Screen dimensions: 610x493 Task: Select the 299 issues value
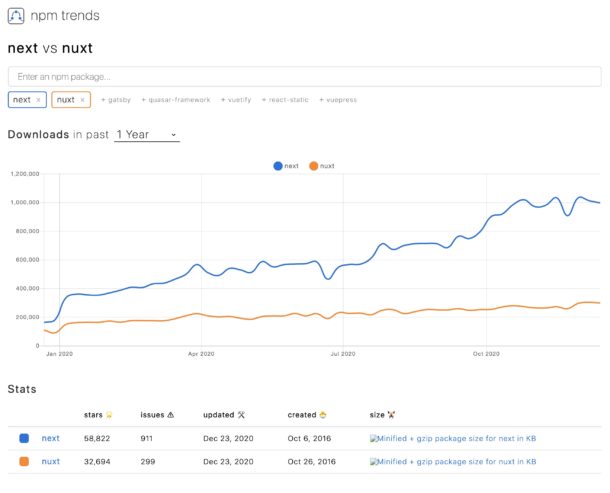tap(147, 462)
